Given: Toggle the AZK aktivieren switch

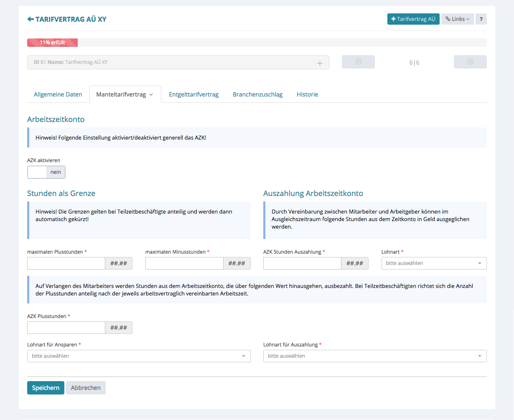Looking at the screenshot, I should (x=46, y=172).
